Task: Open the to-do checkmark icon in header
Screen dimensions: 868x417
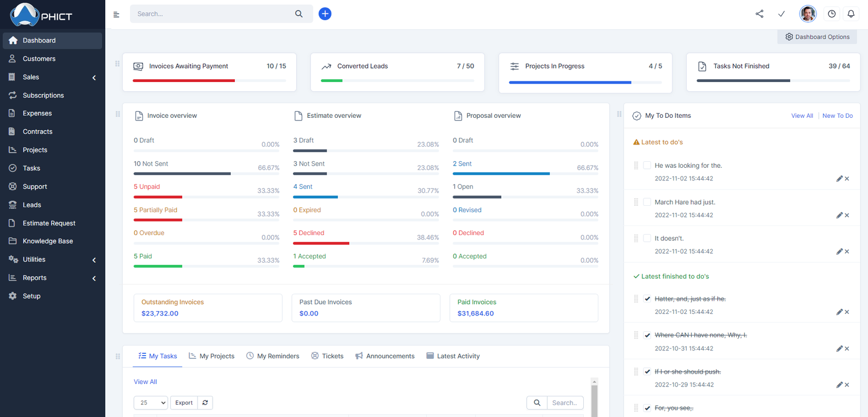Action: point(781,14)
